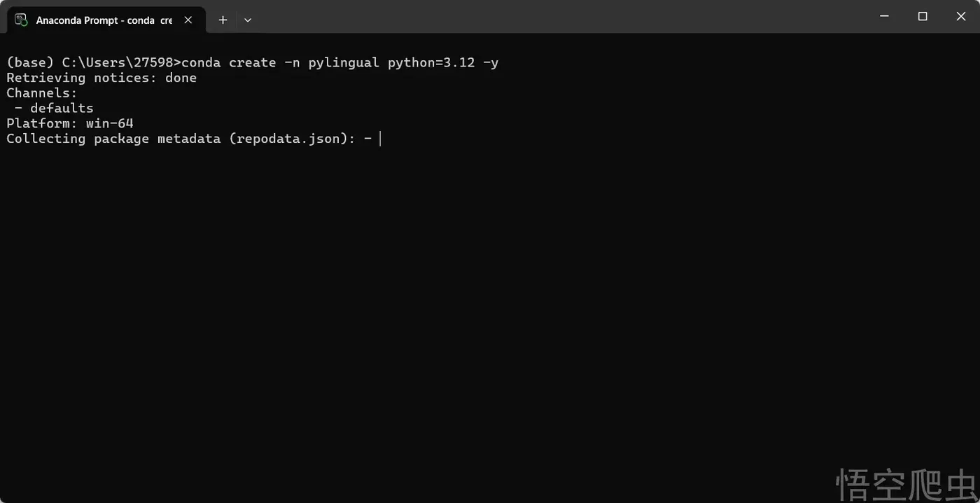Click the empty terminal background area

(x=490, y=315)
